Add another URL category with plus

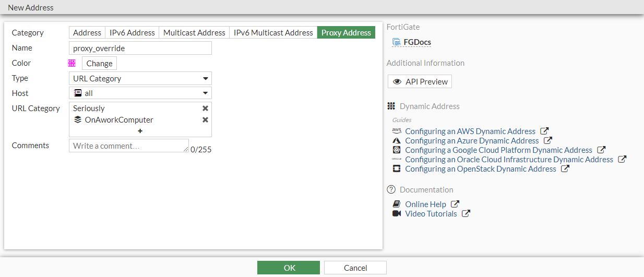click(140, 131)
